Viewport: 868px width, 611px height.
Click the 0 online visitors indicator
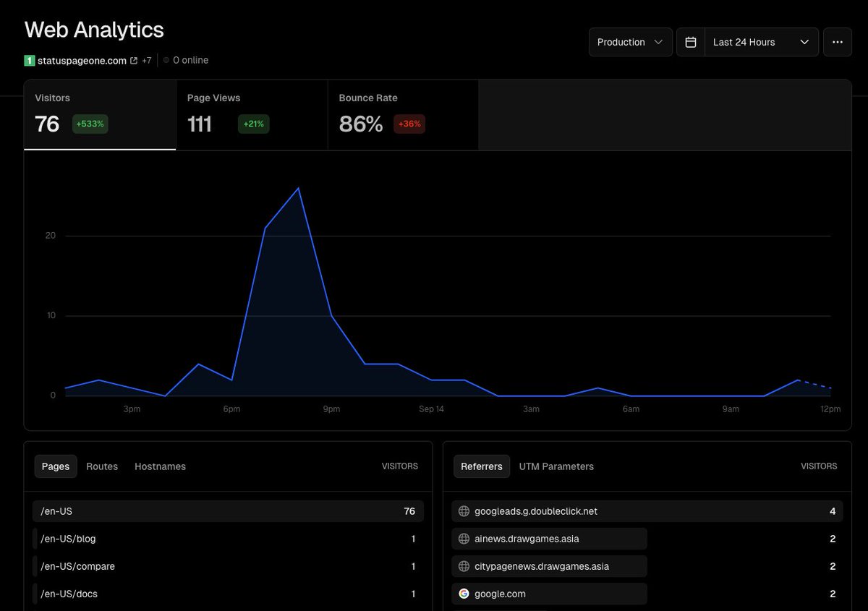tap(185, 61)
